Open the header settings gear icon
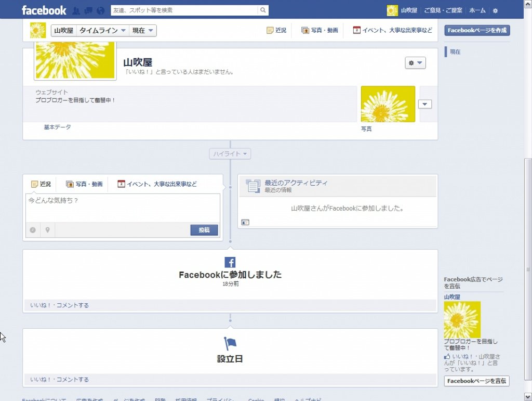 pyautogui.click(x=495, y=10)
